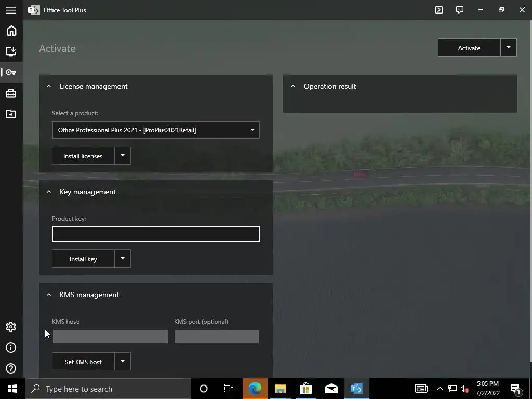The image size is (532, 399).
Task: Open Settings gear in sidebar
Action: point(11,327)
